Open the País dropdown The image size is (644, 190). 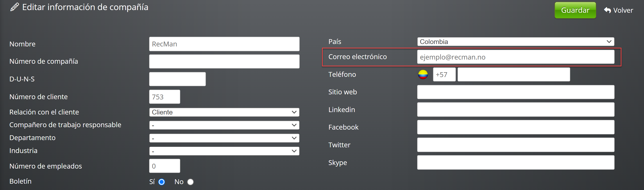pos(515,42)
